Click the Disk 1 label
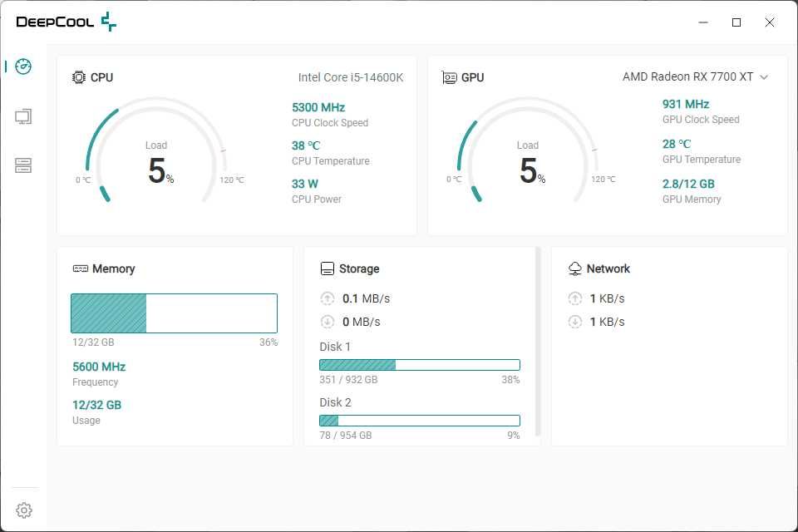Image resolution: width=798 pixels, height=532 pixels. (x=335, y=347)
